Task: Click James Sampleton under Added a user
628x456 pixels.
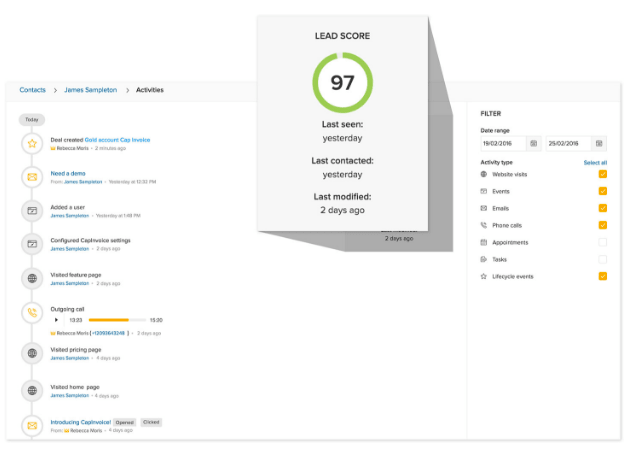Action: [x=70, y=215]
